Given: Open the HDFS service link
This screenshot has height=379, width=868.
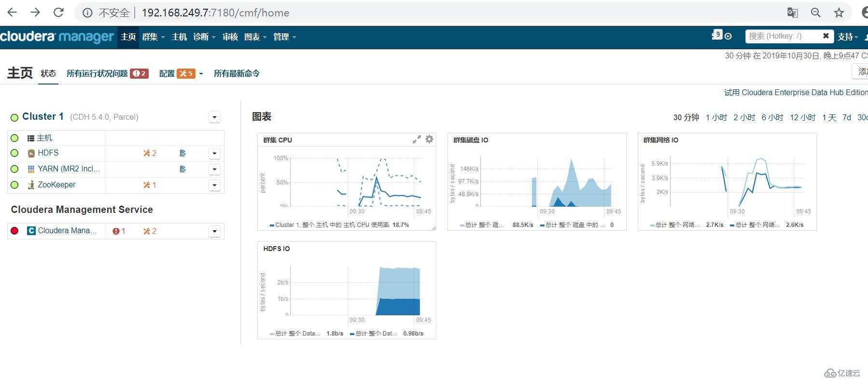Looking at the screenshot, I should tap(48, 153).
